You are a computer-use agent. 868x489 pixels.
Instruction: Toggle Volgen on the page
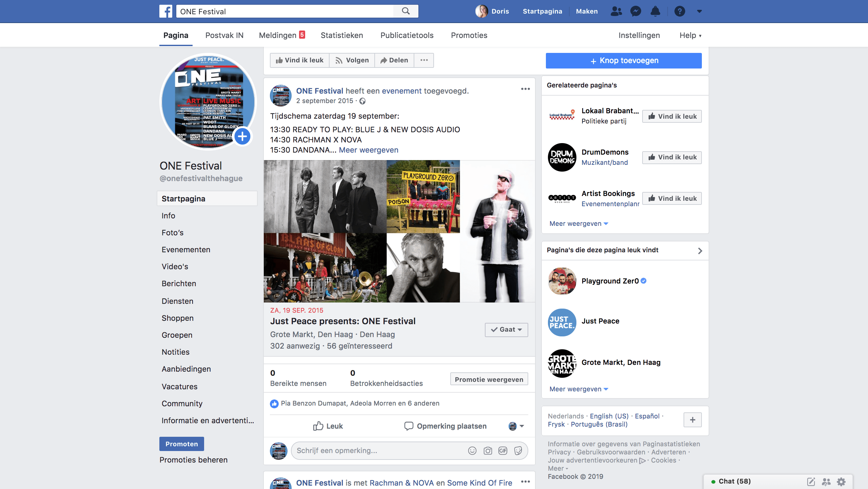(352, 60)
